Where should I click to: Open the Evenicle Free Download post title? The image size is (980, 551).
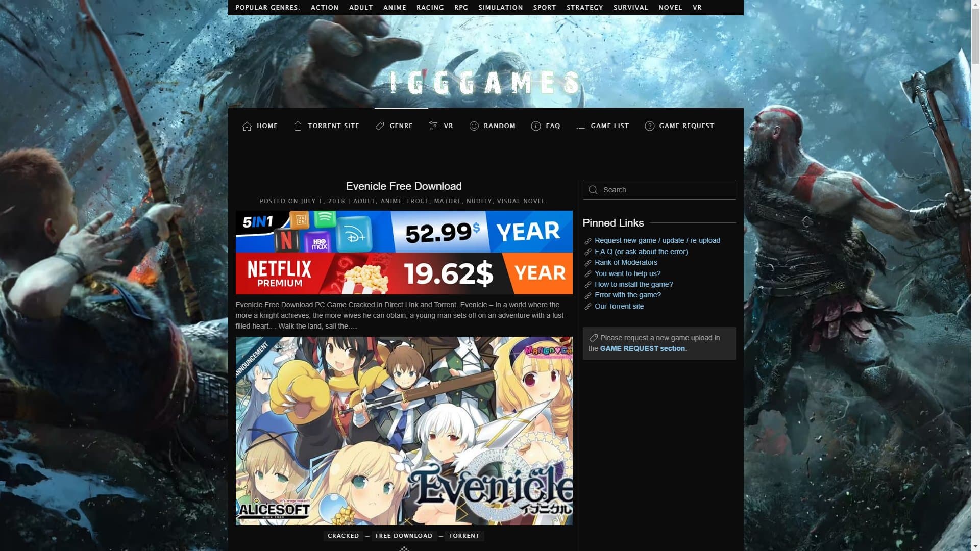404,186
